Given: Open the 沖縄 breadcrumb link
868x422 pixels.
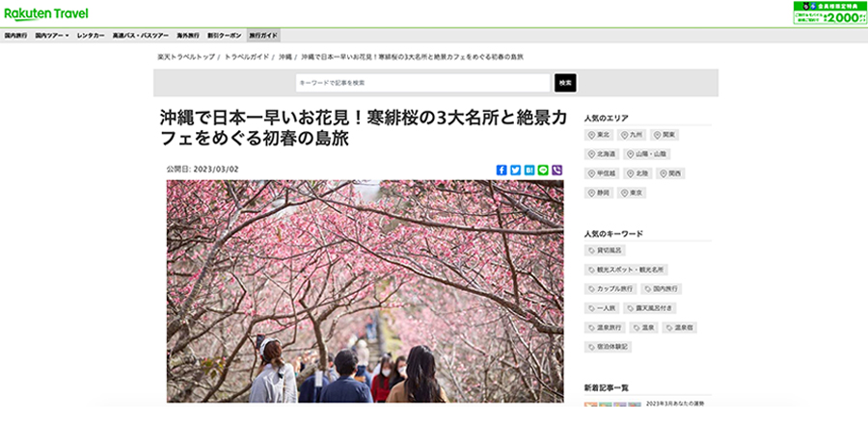Looking at the screenshot, I should coord(285,58).
